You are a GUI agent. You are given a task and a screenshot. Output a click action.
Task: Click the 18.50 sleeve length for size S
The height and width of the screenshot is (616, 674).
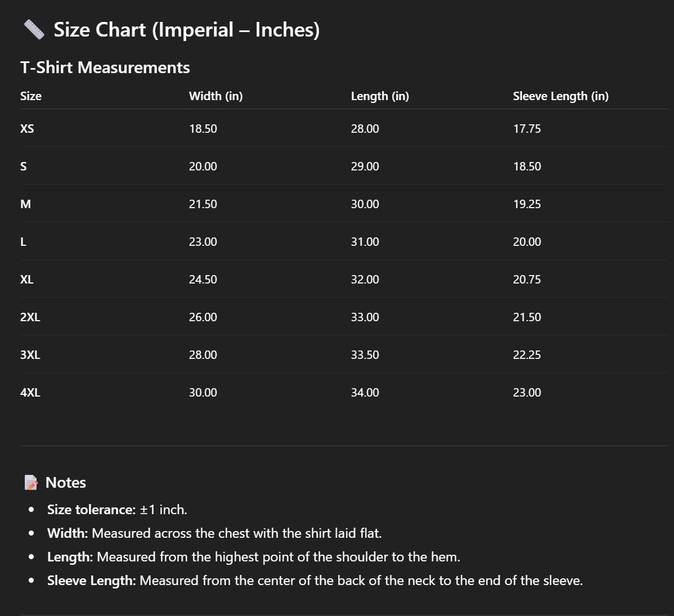tap(527, 167)
